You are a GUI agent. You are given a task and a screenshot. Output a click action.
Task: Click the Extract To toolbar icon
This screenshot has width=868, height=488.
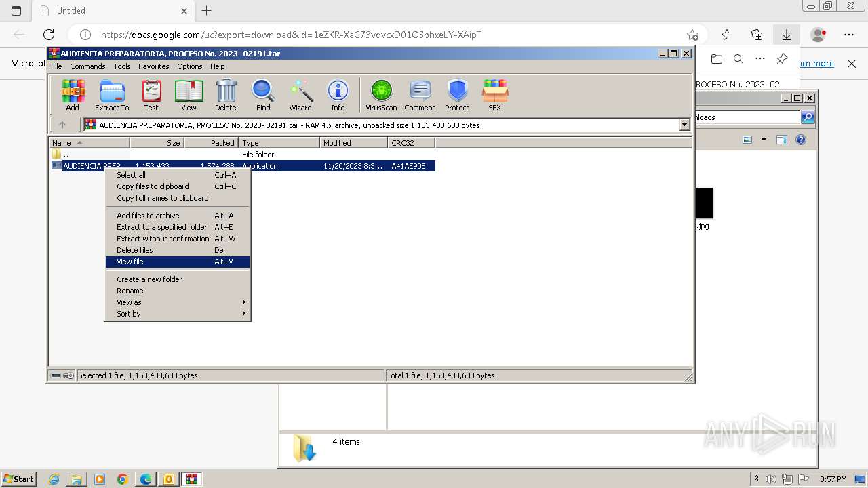click(x=112, y=95)
